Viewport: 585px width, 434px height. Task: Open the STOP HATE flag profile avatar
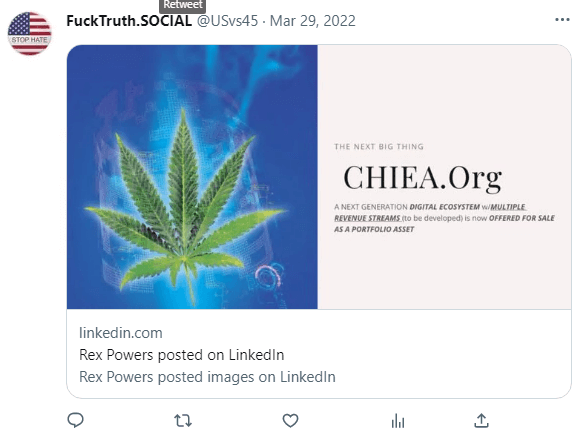(29, 34)
